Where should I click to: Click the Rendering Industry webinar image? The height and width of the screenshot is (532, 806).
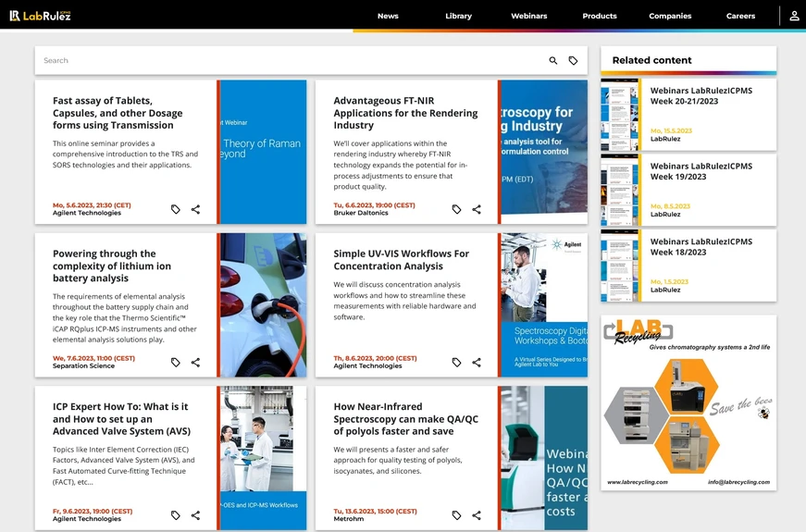coord(544,152)
